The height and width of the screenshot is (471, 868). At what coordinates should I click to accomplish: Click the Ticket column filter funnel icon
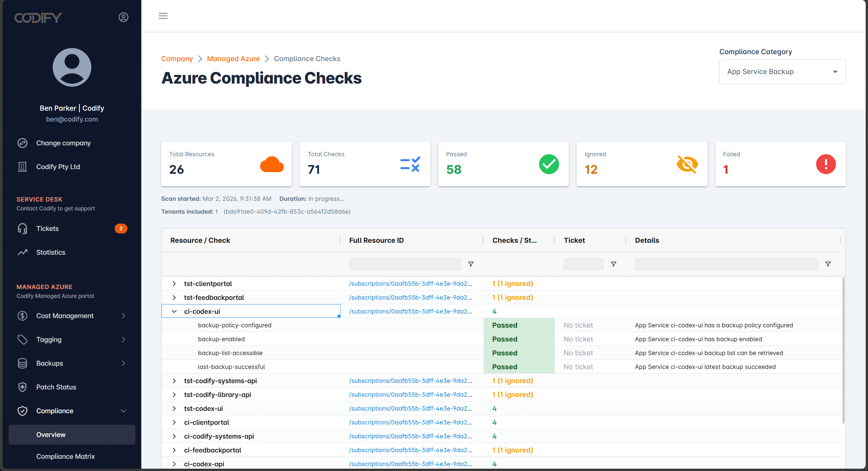(x=613, y=264)
